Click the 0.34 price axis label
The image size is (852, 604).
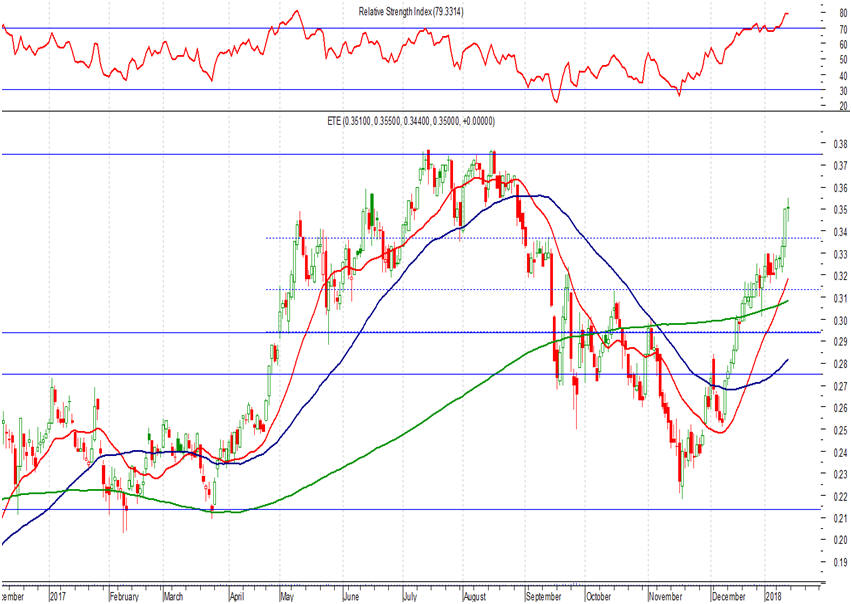pyautogui.click(x=841, y=232)
